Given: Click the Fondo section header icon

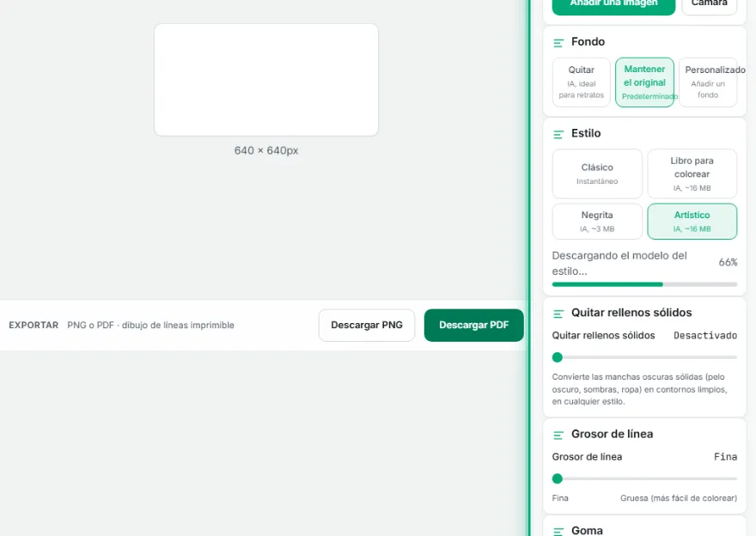Looking at the screenshot, I should coord(558,43).
